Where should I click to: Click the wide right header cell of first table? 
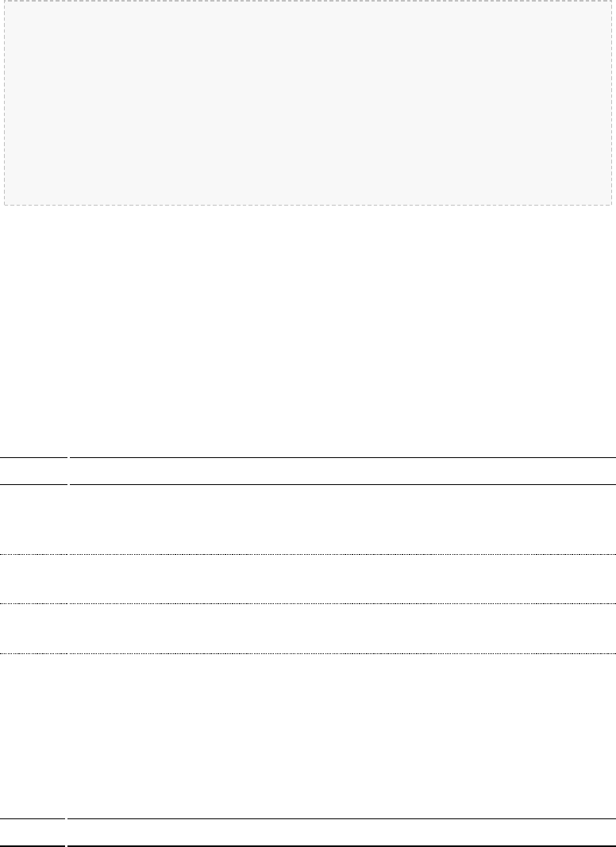[343, 471]
